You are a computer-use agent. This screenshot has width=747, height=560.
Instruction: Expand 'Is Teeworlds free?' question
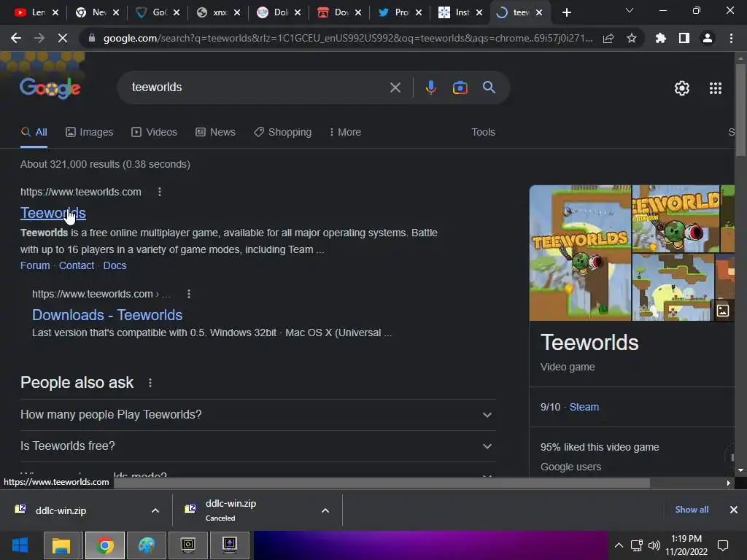click(x=258, y=446)
